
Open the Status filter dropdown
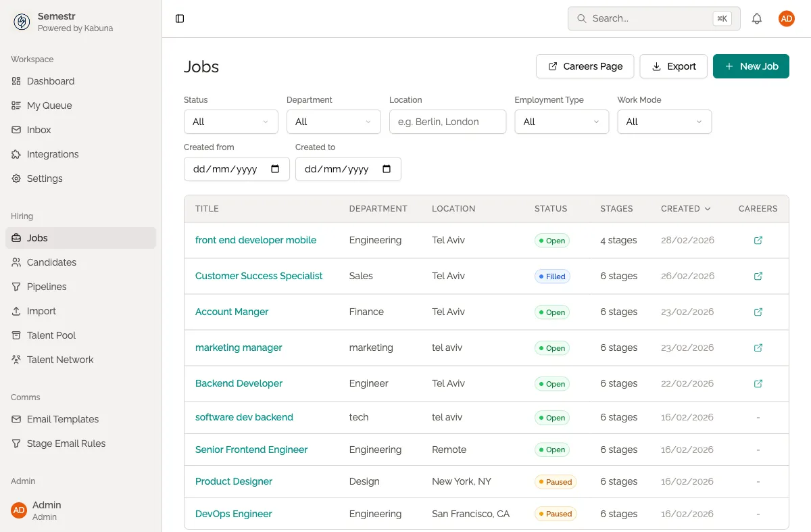coord(230,122)
